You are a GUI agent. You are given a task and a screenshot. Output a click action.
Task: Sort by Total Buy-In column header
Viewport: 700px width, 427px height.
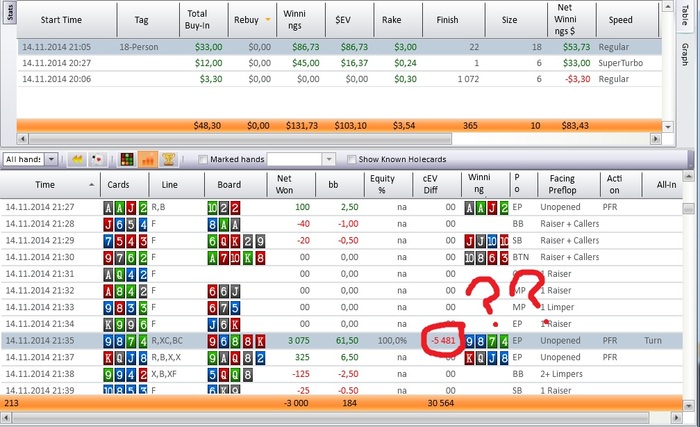pos(197,20)
